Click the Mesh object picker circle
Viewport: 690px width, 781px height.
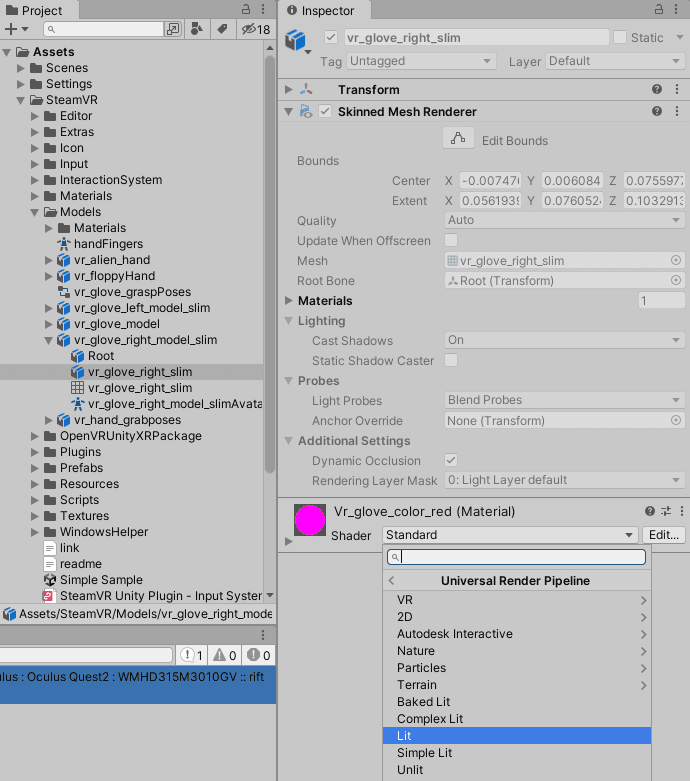(x=676, y=261)
